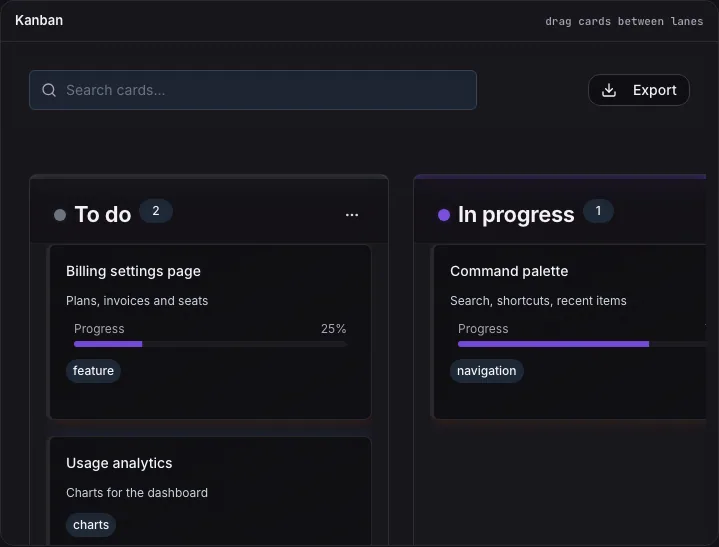Click the 25% progress value

click(333, 329)
